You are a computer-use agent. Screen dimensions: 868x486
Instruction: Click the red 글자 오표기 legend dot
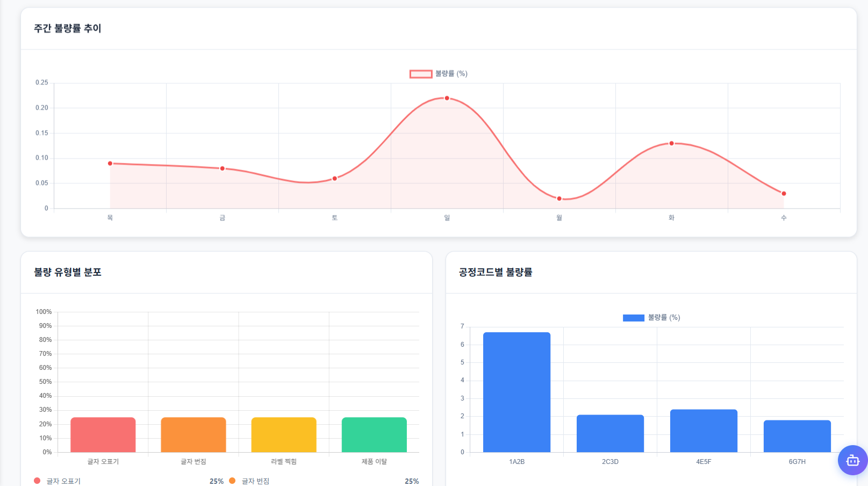[37, 481]
